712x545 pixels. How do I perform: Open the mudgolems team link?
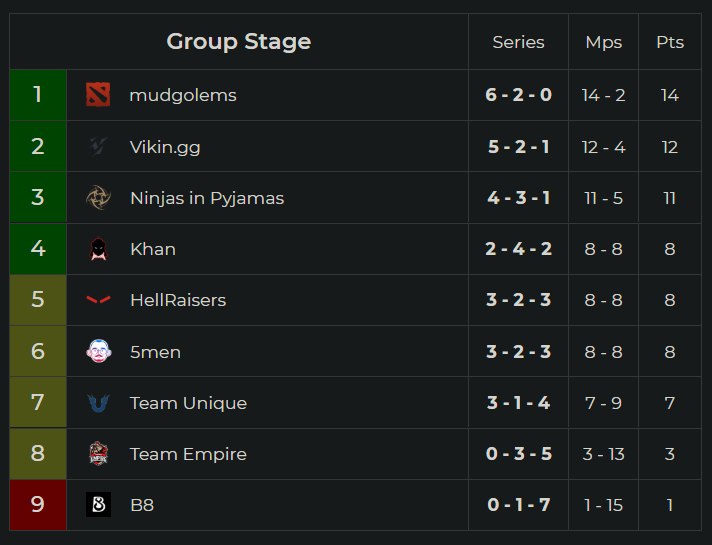point(183,95)
